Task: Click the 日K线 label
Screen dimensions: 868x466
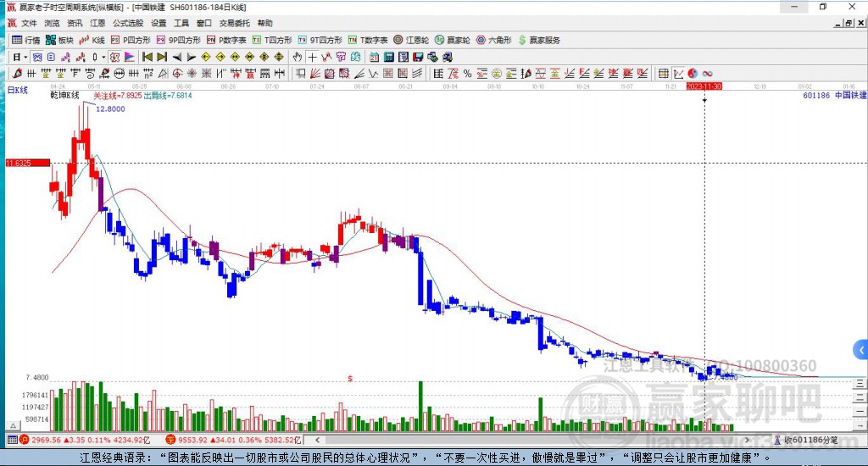Action: coord(17,90)
